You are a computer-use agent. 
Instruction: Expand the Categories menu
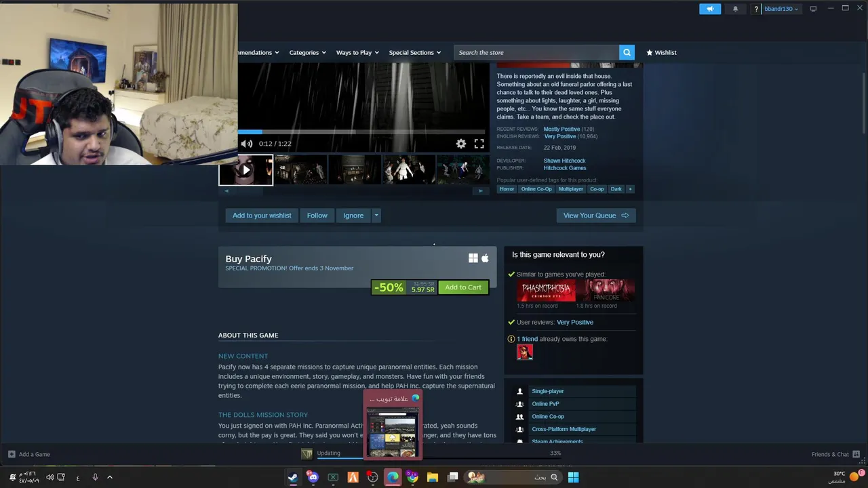(307, 52)
